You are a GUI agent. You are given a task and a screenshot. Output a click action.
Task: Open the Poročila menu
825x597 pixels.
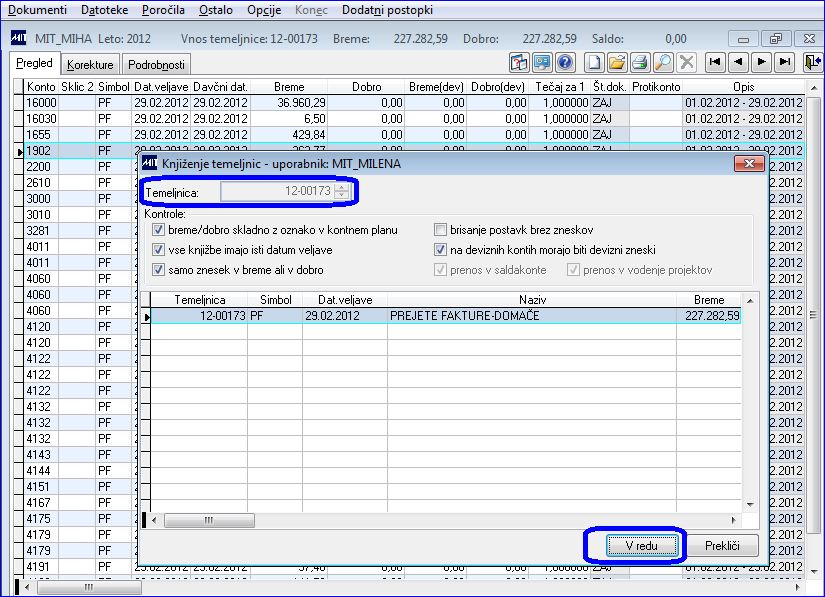click(163, 9)
